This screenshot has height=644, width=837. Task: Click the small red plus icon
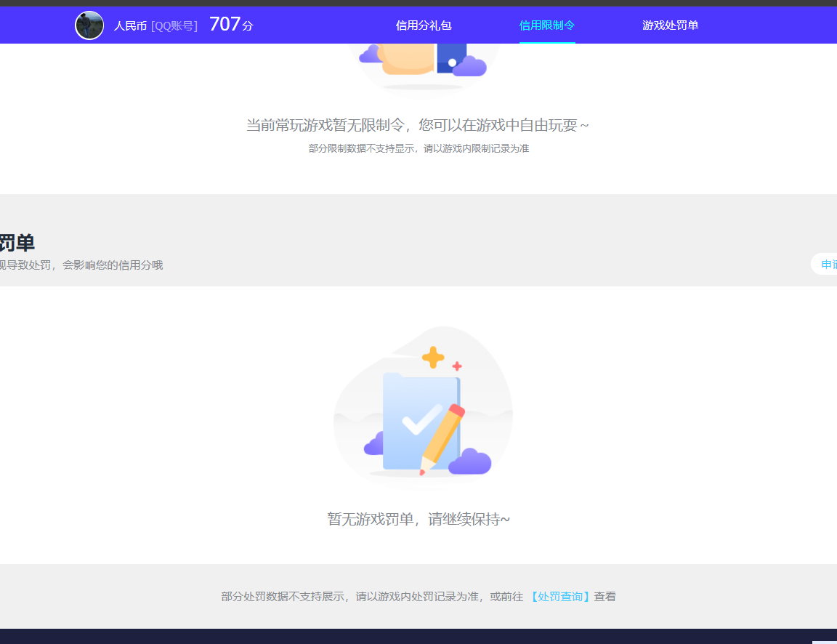tap(456, 367)
